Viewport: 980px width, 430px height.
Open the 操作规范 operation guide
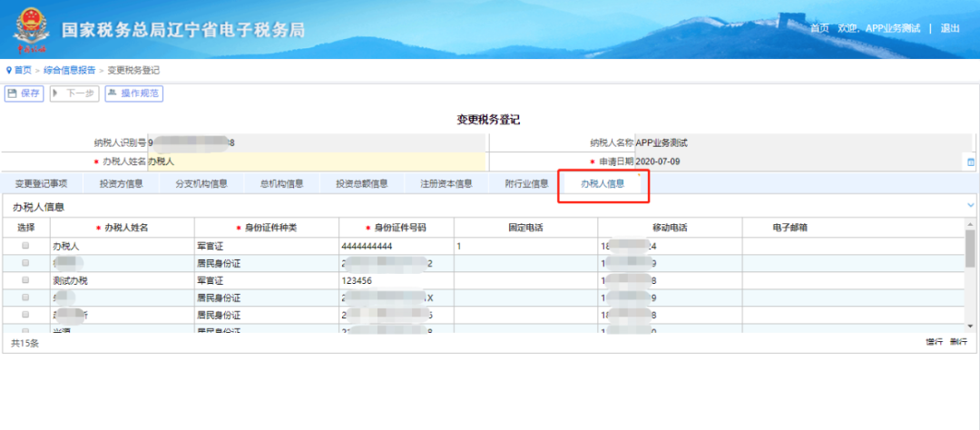tap(133, 93)
